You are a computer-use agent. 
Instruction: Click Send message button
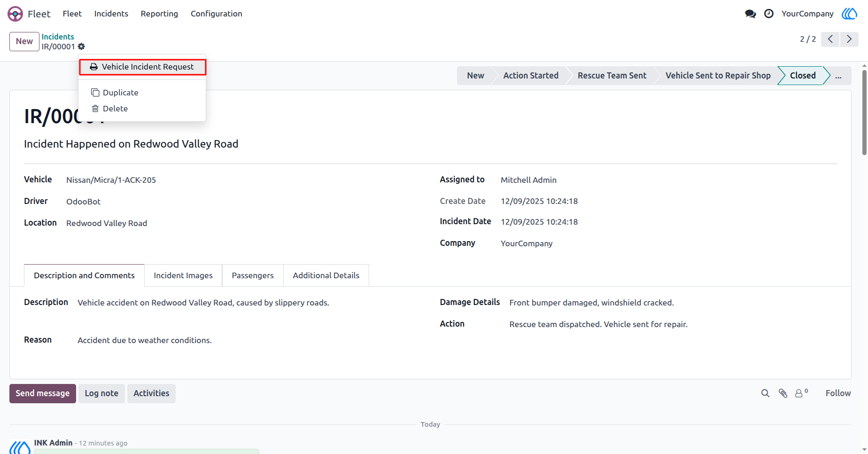pos(43,393)
